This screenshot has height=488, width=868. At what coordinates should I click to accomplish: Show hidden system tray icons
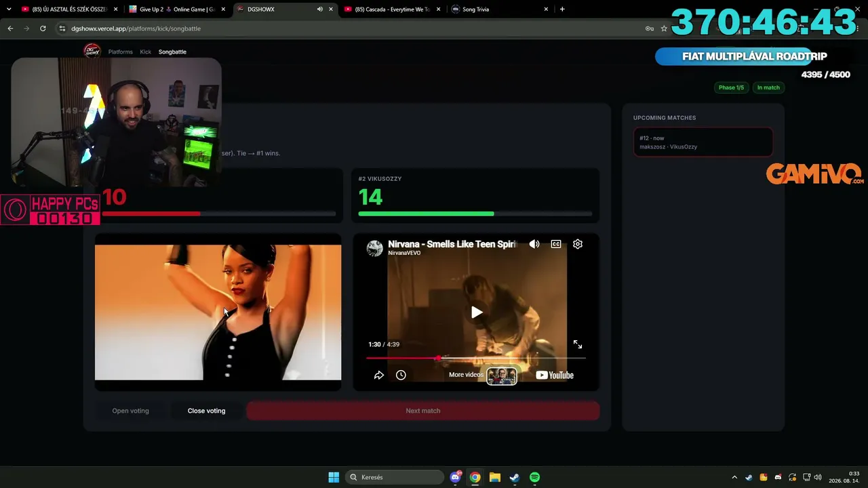tap(734, 477)
